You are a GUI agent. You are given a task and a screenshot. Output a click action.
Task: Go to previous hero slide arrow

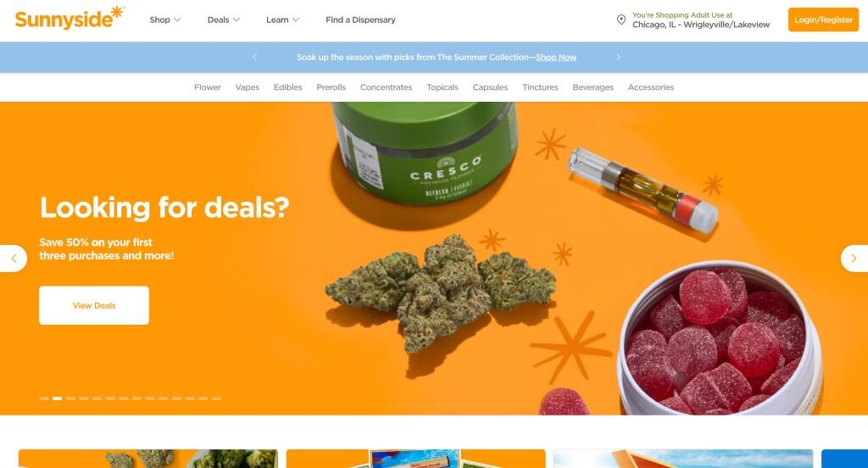coord(14,258)
